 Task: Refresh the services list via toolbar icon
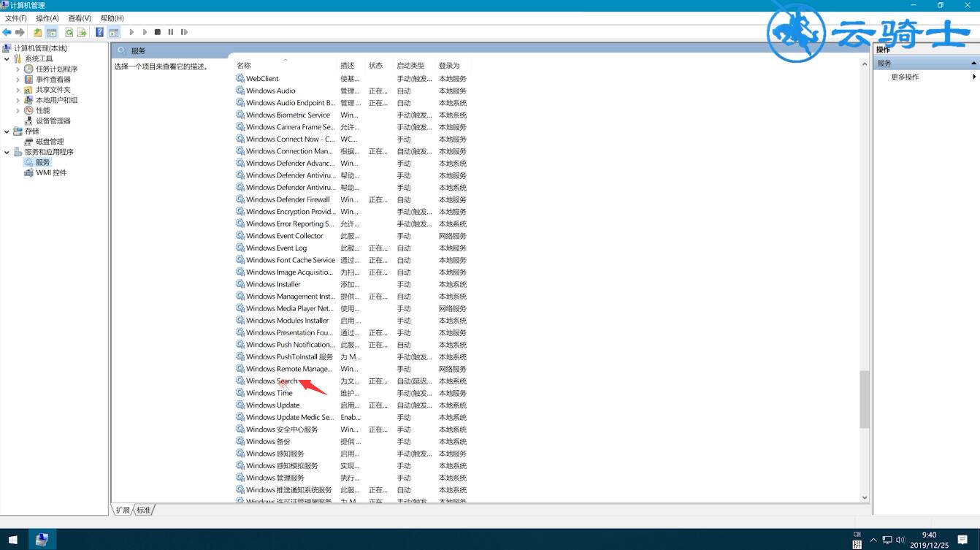69,32
